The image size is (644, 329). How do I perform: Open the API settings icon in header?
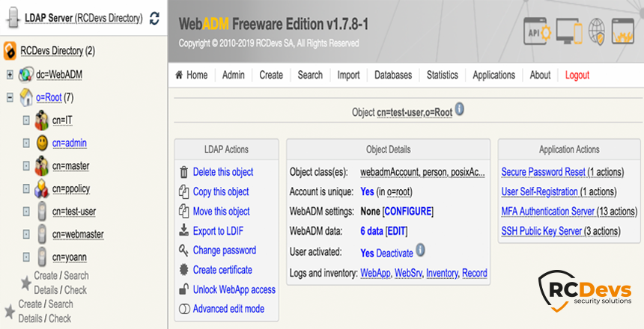coord(537,31)
